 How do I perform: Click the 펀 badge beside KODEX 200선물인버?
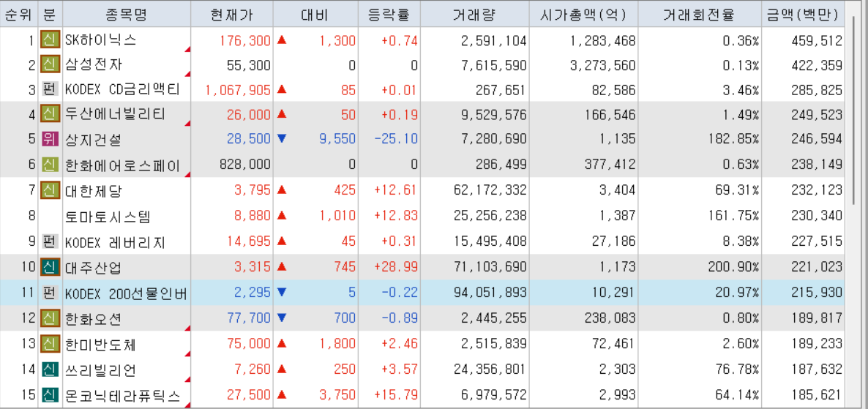coord(50,293)
